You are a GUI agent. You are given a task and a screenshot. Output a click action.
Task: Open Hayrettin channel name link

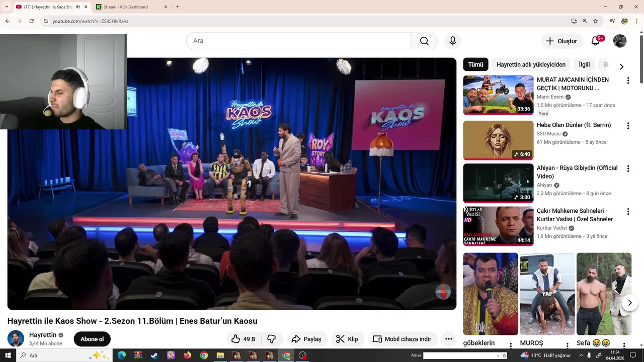(43, 335)
